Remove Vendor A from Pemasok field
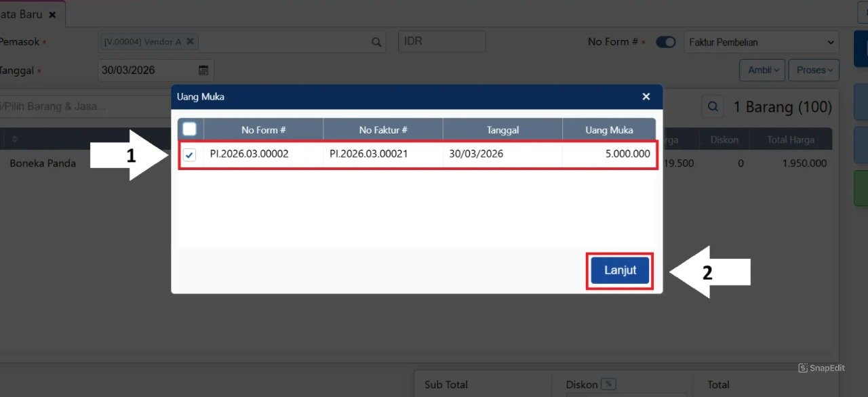This screenshot has height=397, width=868. 190,41
